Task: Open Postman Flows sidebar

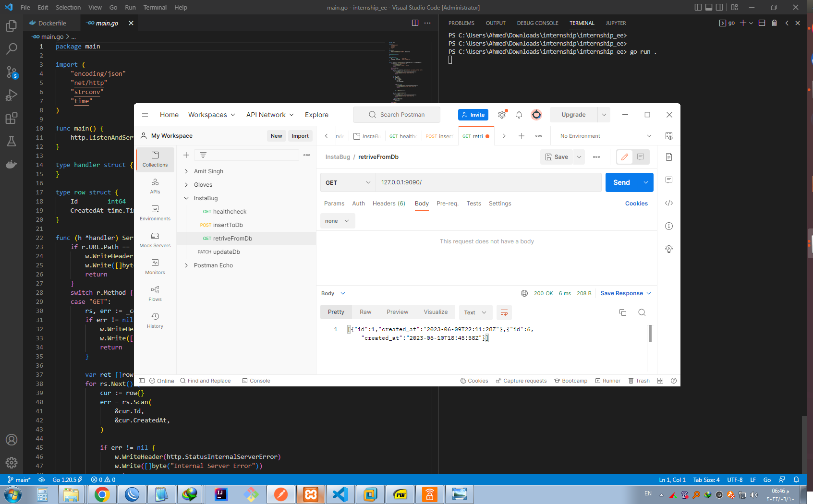Action: 155,293
